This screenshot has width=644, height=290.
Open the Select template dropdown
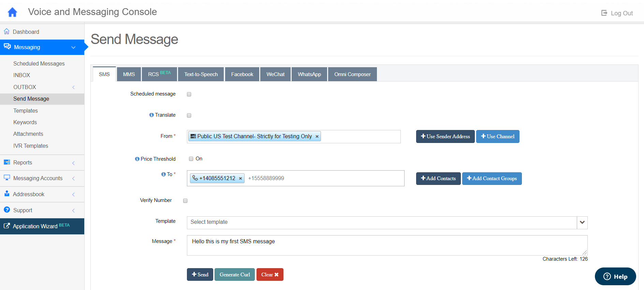[582, 222]
